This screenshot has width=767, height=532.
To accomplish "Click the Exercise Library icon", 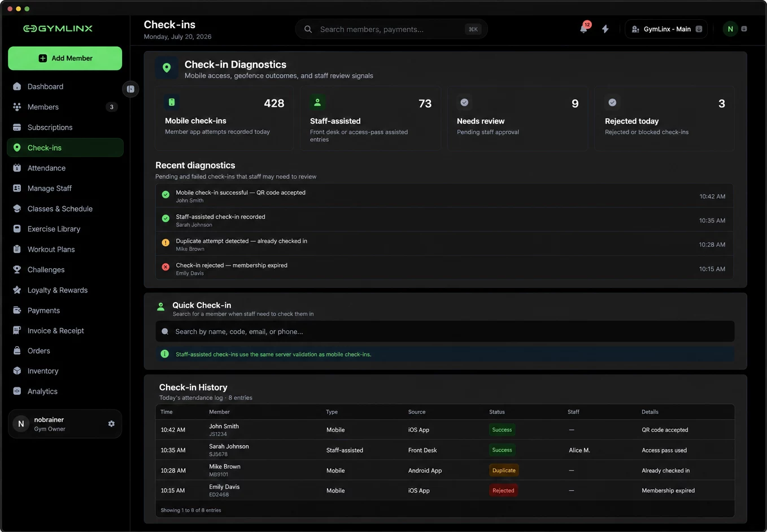I will click(x=17, y=229).
